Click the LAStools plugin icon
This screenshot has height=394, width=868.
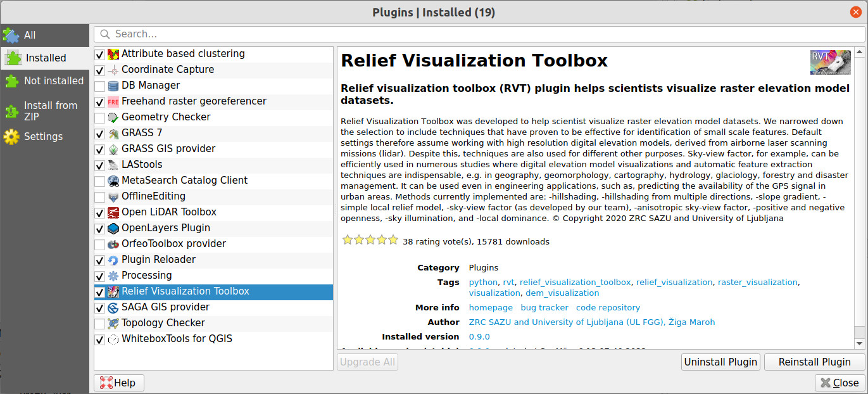coord(113,165)
